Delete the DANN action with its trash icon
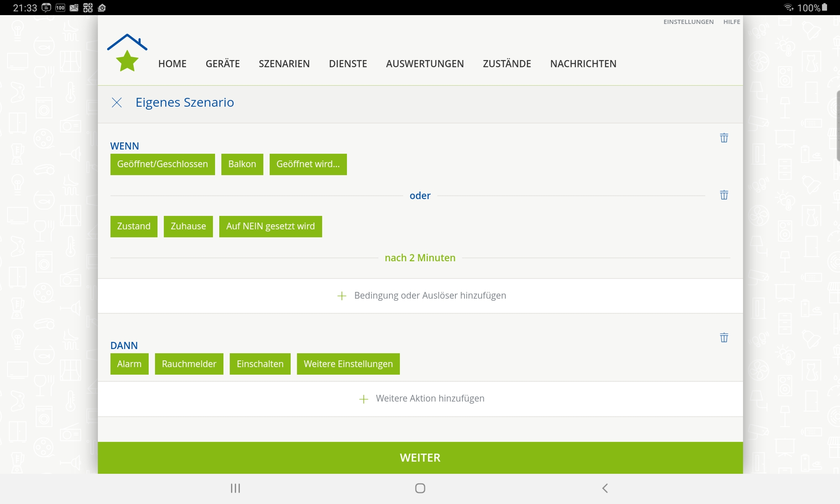This screenshot has height=504, width=840. pos(724,338)
